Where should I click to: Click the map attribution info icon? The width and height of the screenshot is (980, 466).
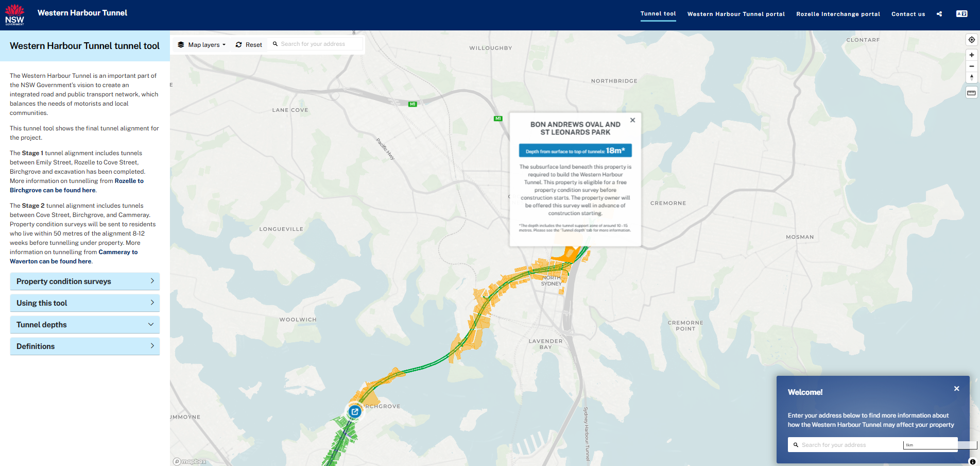[x=972, y=462]
